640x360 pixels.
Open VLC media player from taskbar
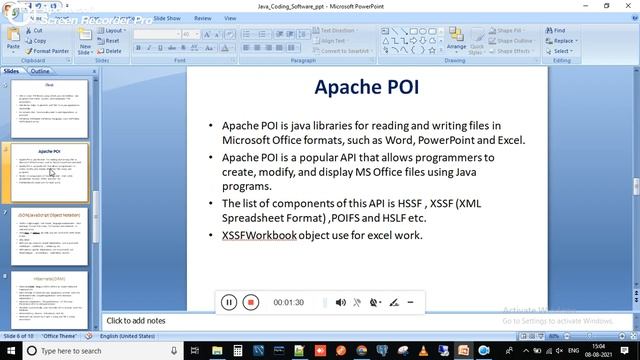click(424, 351)
